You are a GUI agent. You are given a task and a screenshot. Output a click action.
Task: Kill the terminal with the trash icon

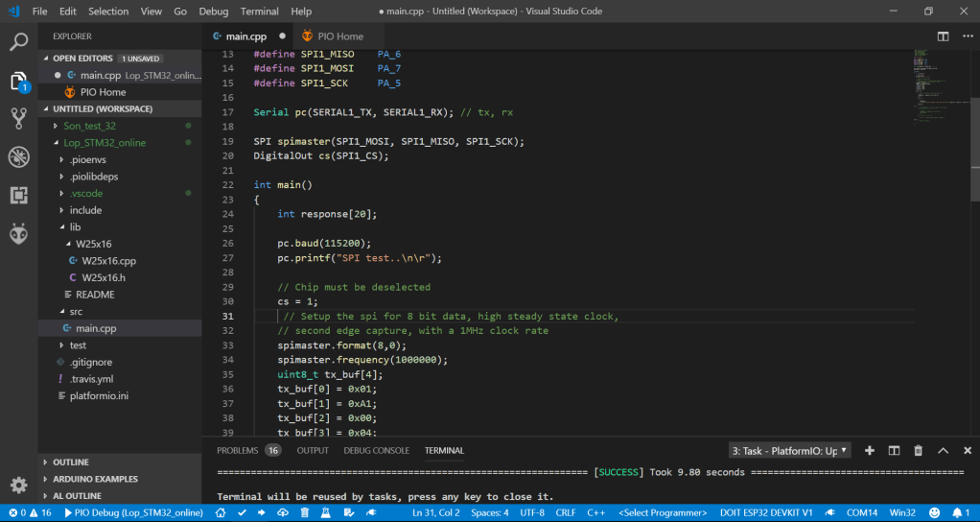[x=918, y=450]
